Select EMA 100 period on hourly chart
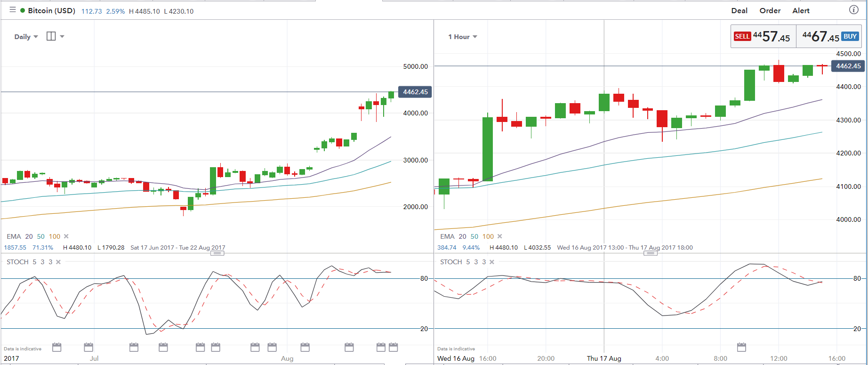The width and height of the screenshot is (868, 365). click(x=488, y=236)
